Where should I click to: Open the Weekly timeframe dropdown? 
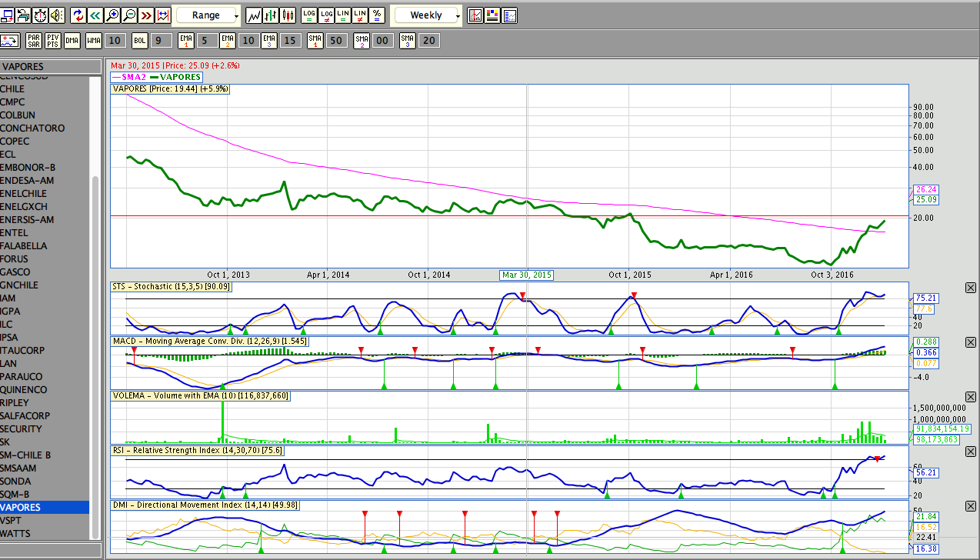tap(427, 15)
